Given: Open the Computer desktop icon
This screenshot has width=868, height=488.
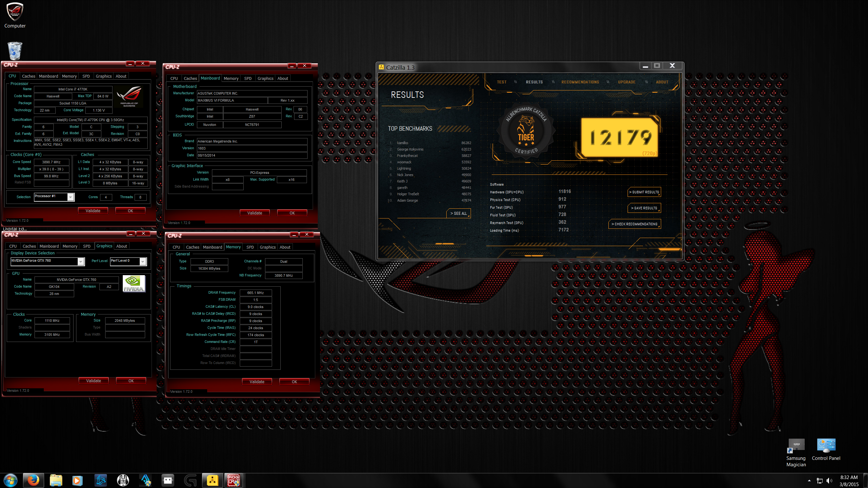Looking at the screenshot, I should point(15,15).
